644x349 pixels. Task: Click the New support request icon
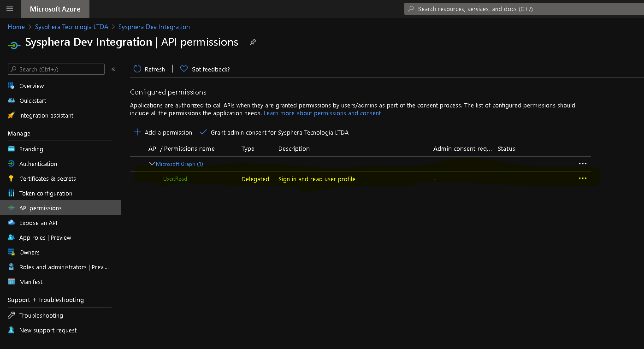tap(11, 330)
